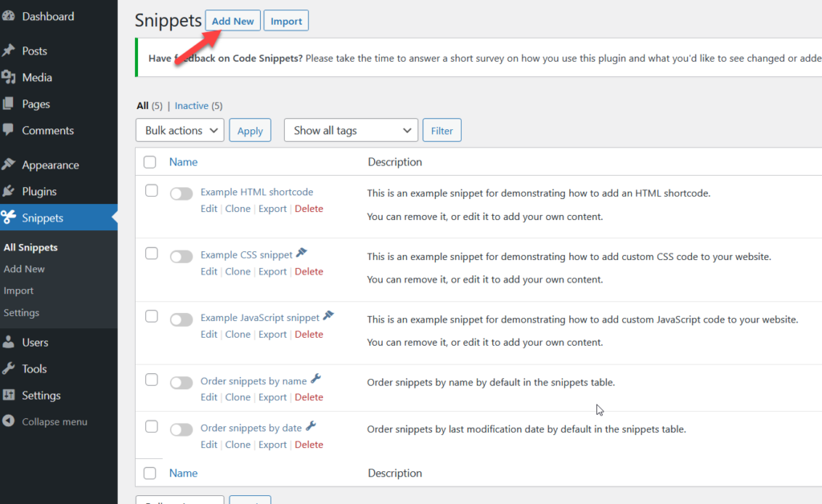Click the Pages icon in sidebar
822x504 pixels.
tap(8, 104)
